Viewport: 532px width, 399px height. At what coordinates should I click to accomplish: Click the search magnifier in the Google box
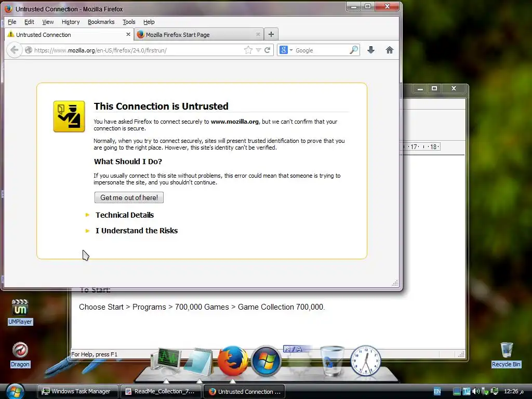coord(353,50)
